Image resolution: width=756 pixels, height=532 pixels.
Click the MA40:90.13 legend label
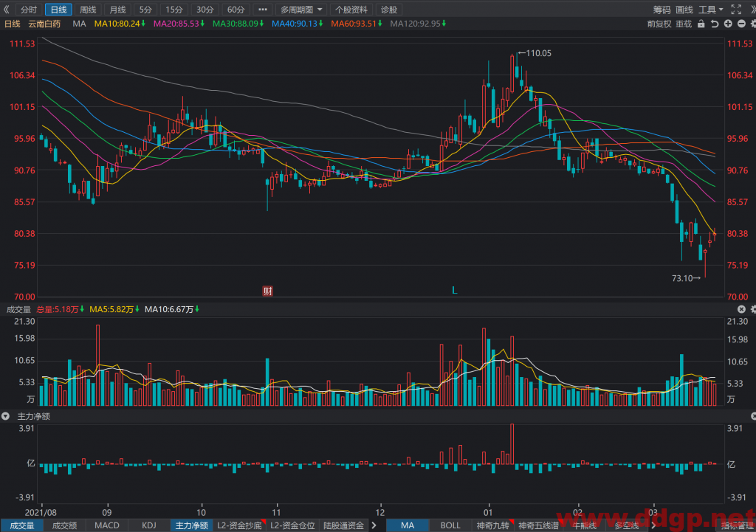point(298,24)
